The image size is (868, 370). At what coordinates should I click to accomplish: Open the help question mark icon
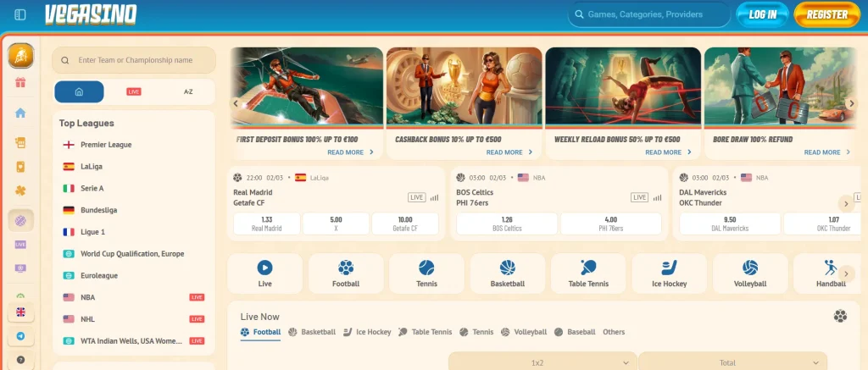[20, 360]
